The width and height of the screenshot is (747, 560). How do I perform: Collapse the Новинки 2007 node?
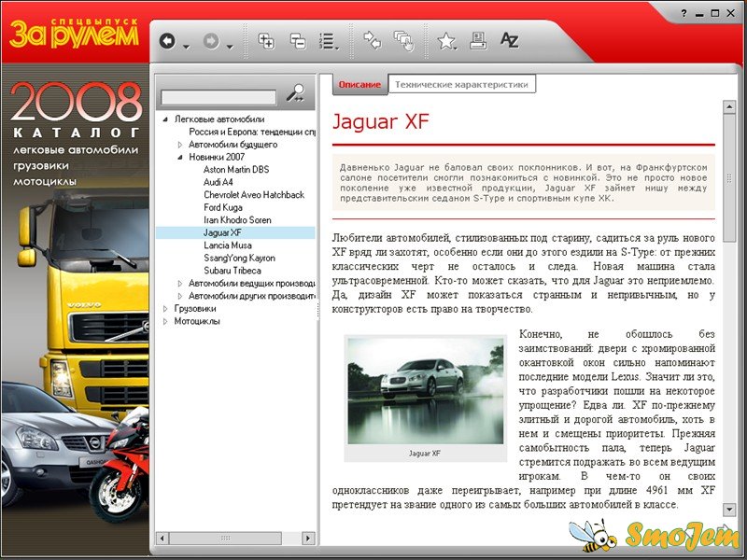(180, 157)
